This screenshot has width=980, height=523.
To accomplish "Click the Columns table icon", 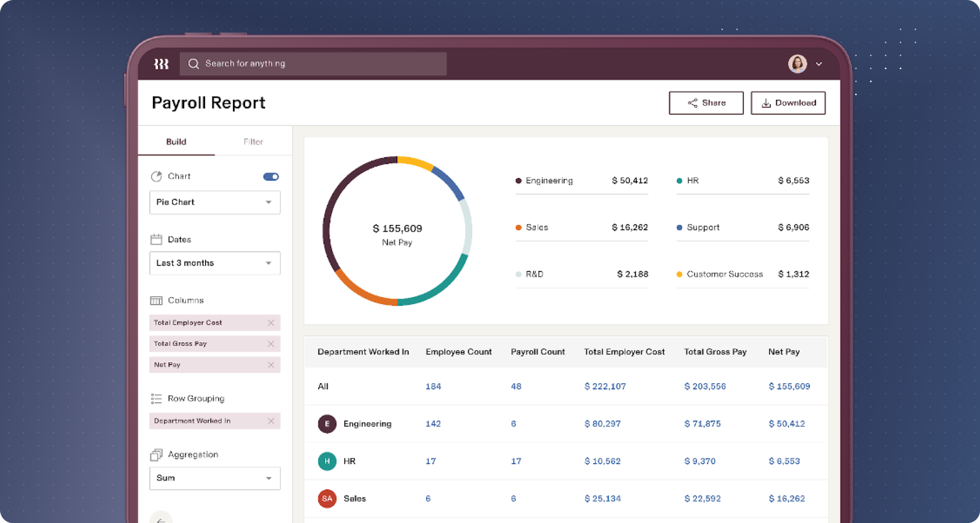I will coord(156,300).
